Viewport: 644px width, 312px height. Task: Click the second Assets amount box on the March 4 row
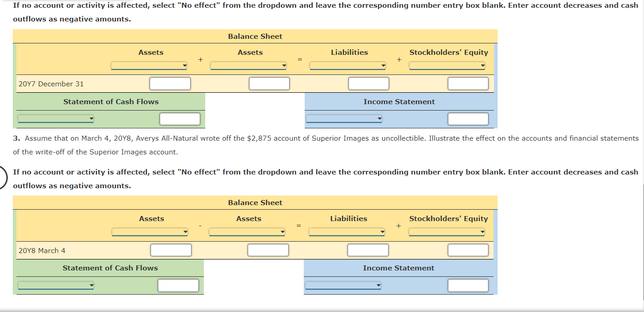(268, 250)
